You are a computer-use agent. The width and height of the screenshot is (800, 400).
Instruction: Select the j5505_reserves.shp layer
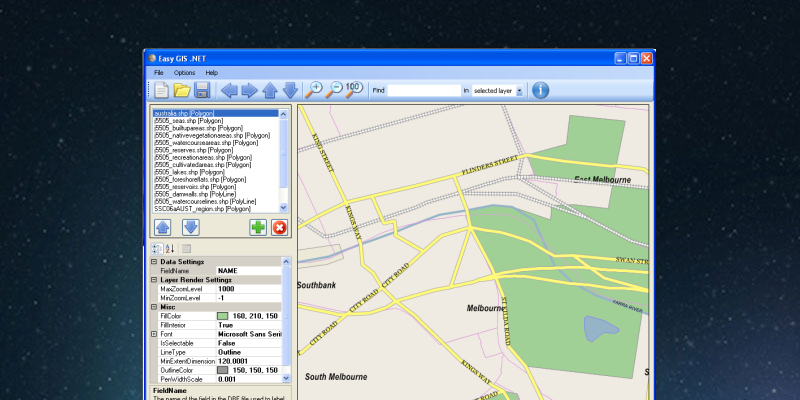pyautogui.click(x=216, y=151)
